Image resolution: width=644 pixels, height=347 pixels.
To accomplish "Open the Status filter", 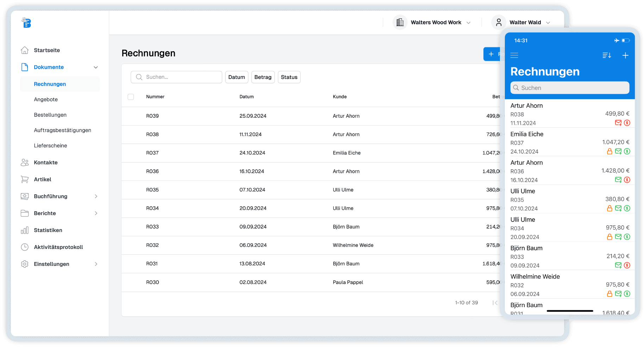I will 289,77.
